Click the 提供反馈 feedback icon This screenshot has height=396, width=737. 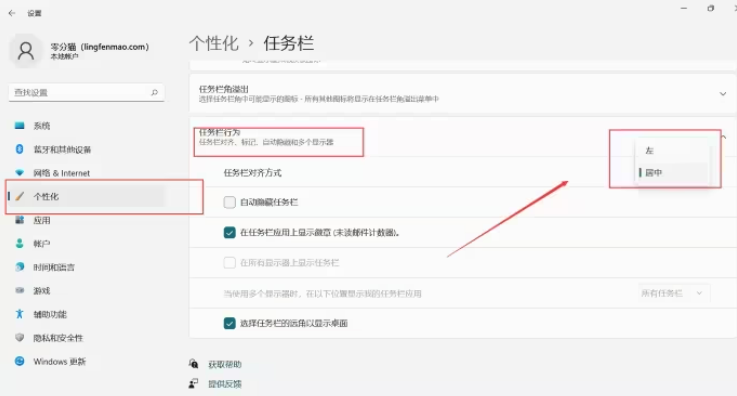click(x=193, y=383)
